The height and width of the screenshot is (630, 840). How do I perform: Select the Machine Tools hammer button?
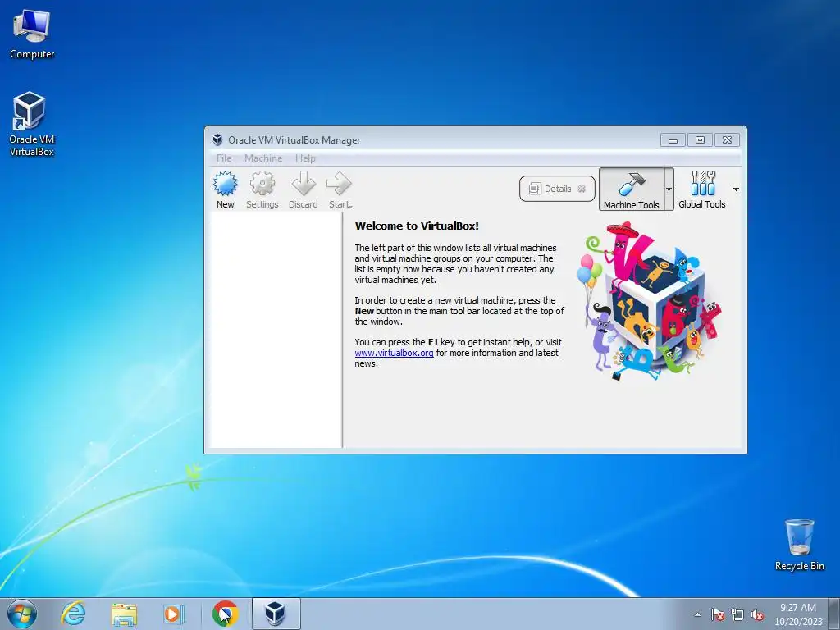click(x=632, y=189)
